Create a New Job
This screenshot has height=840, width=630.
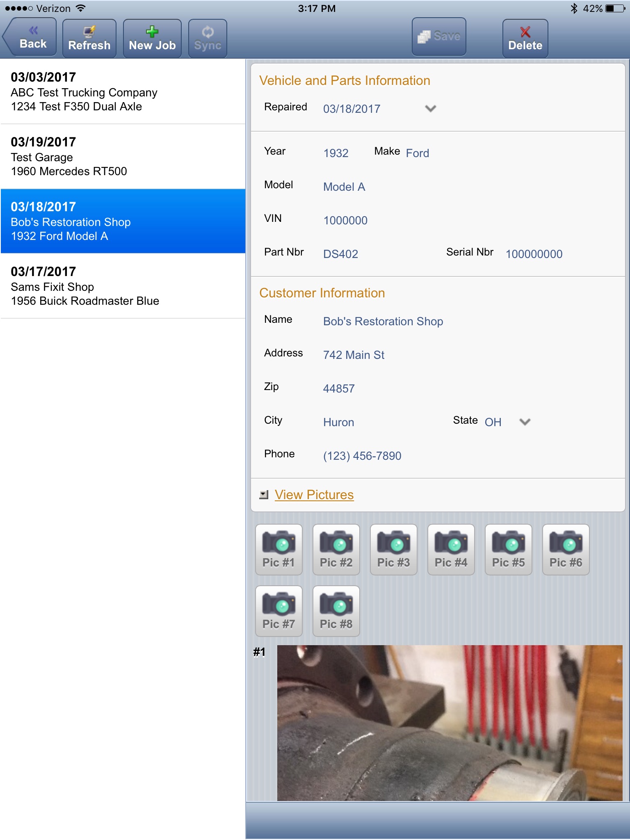(x=152, y=38)
